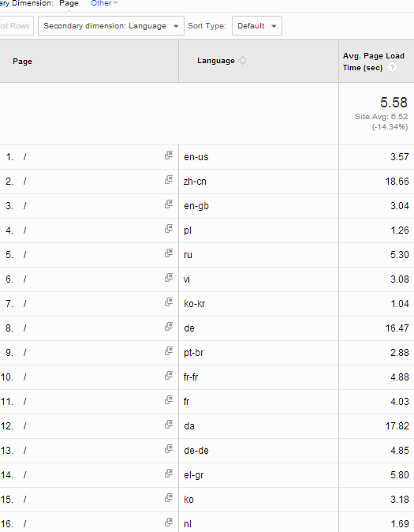Image resolution: width=414 pixels, height=532 pixels.
Task: Select the Page primary dimension tab
Action: 69,3
